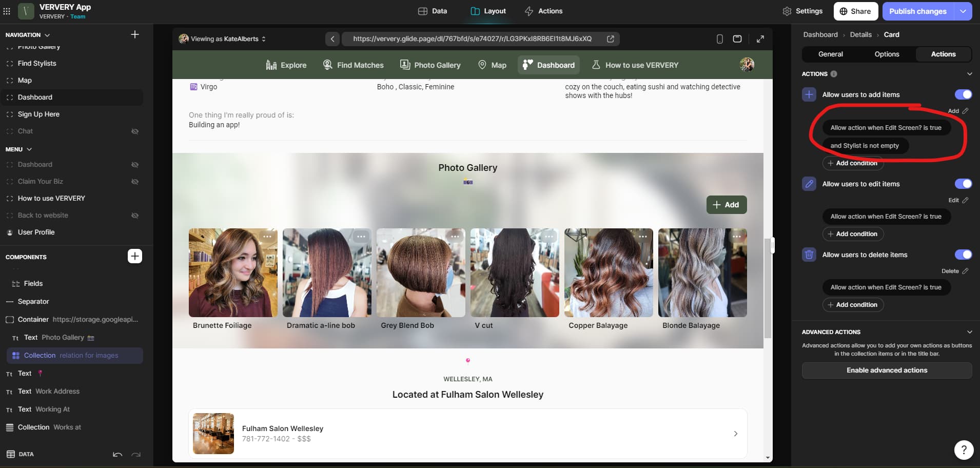Image resolution: width=980 pixels, height=468 pixels.
Task: Click the VERVERY app logo icon
Action: [x=26, y=11]
